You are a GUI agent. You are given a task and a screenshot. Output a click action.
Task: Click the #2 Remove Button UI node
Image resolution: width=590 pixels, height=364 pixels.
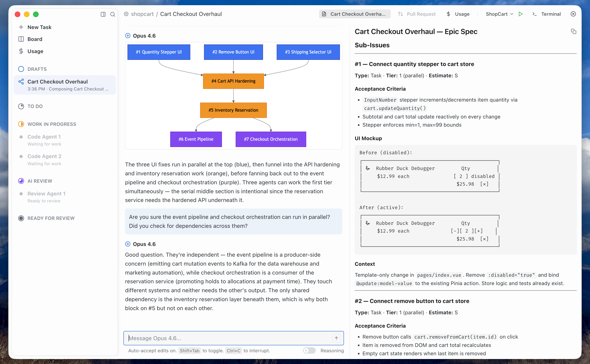pos(233,52)
